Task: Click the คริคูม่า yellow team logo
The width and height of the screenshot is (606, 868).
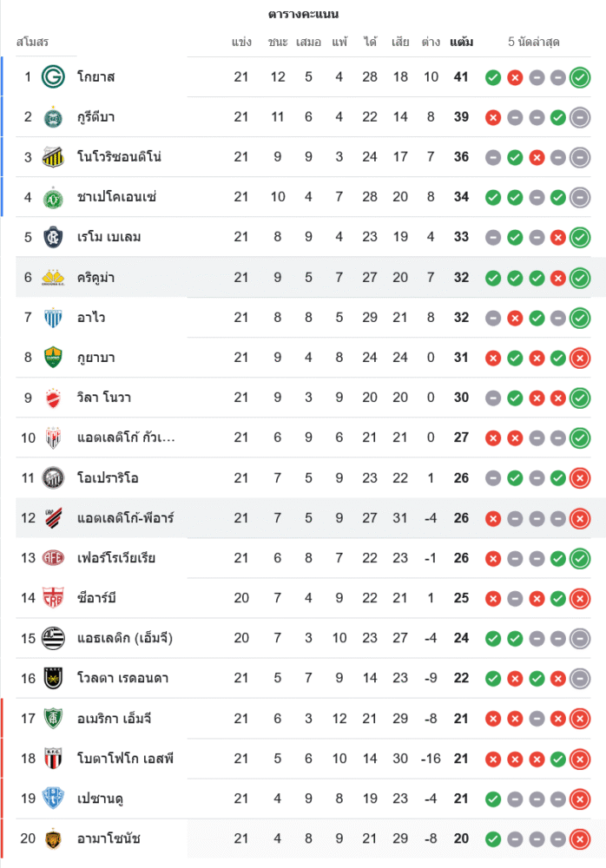Action: coord(54,278)
